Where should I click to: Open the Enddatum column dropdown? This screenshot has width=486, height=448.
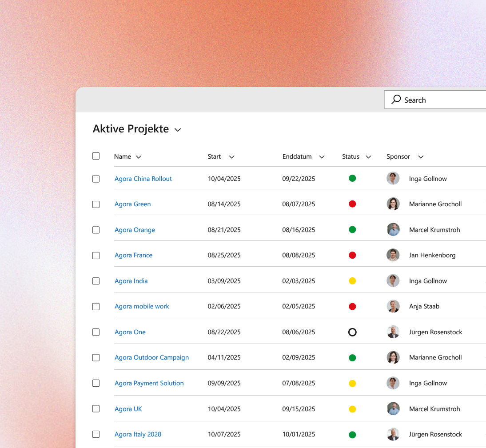click(322, 157)
